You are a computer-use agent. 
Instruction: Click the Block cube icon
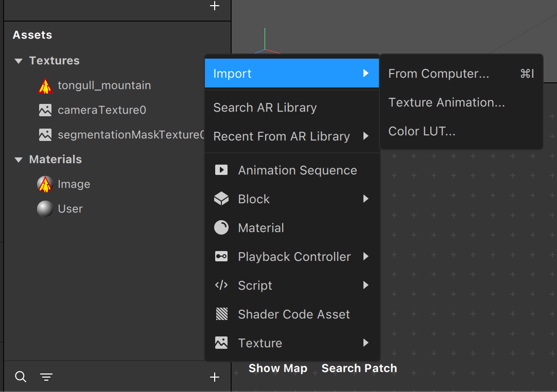pos(221,199)
